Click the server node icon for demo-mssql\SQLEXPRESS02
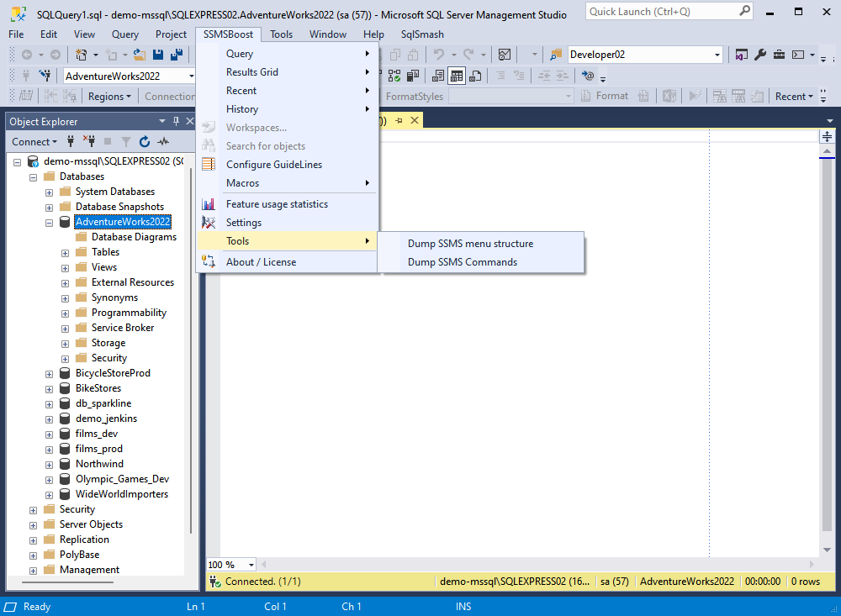The image size is (841, 616). click(x=33, y=161)
